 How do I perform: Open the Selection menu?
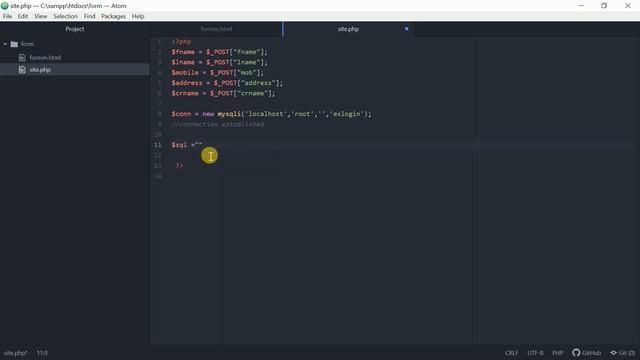pos(65,16)
